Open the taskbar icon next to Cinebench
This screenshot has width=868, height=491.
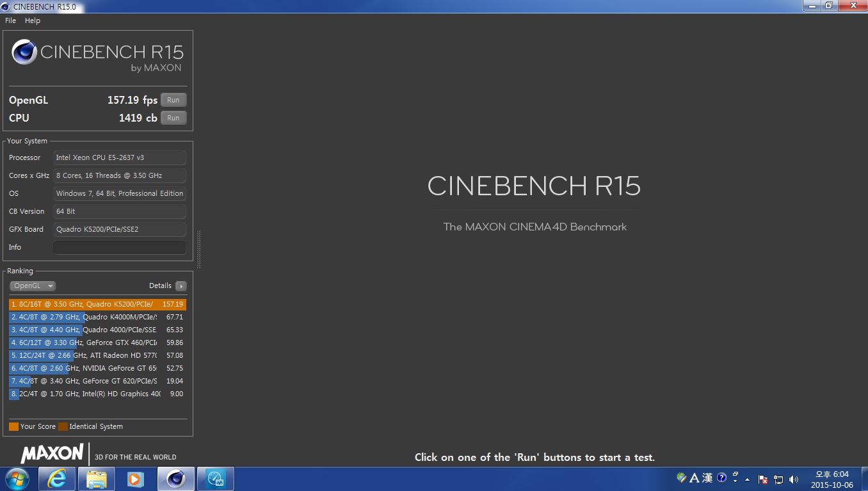(x=215, y=478)
